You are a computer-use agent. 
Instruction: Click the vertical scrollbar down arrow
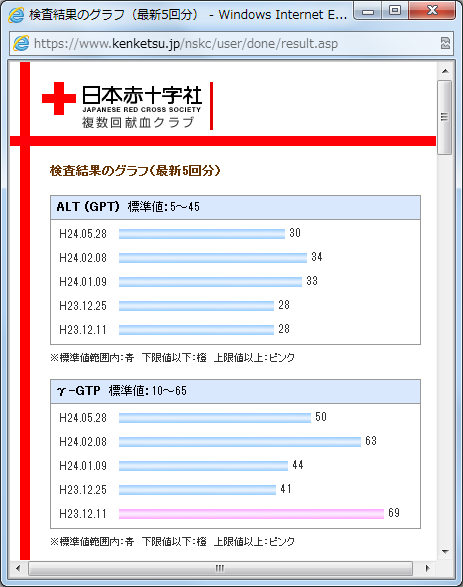pos(445,551)
